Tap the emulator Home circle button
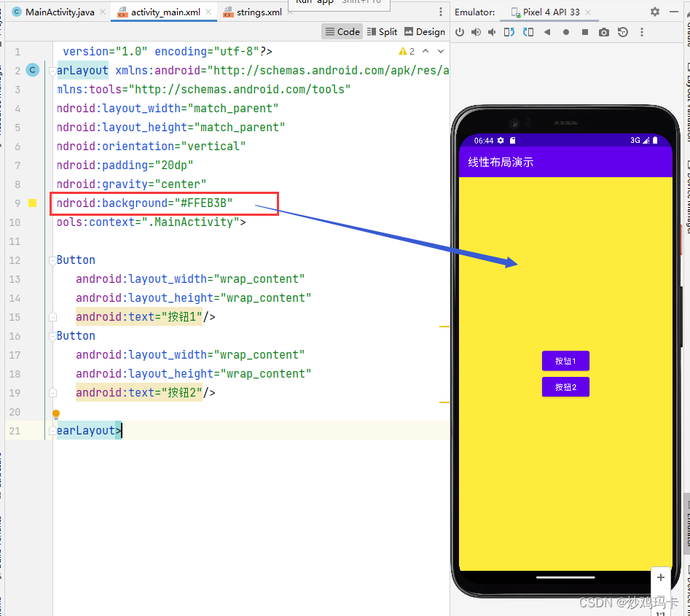690x616 pixels. (x=566, y=32)
